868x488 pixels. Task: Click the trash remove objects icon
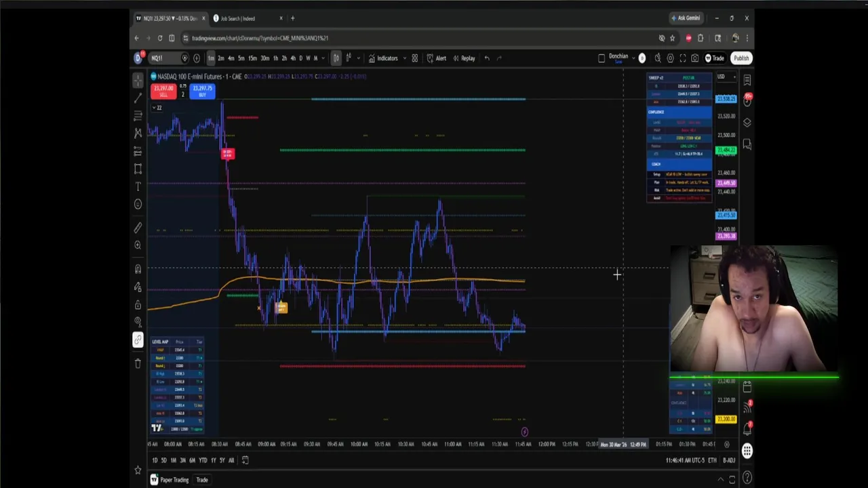138,363
